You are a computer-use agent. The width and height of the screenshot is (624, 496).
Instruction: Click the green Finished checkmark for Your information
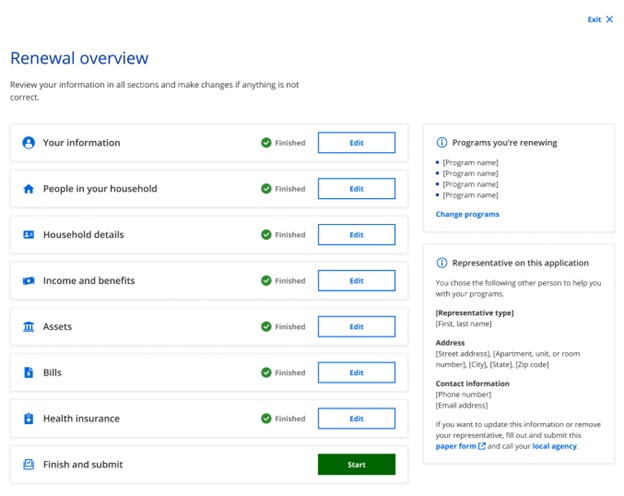coord(266,143)
